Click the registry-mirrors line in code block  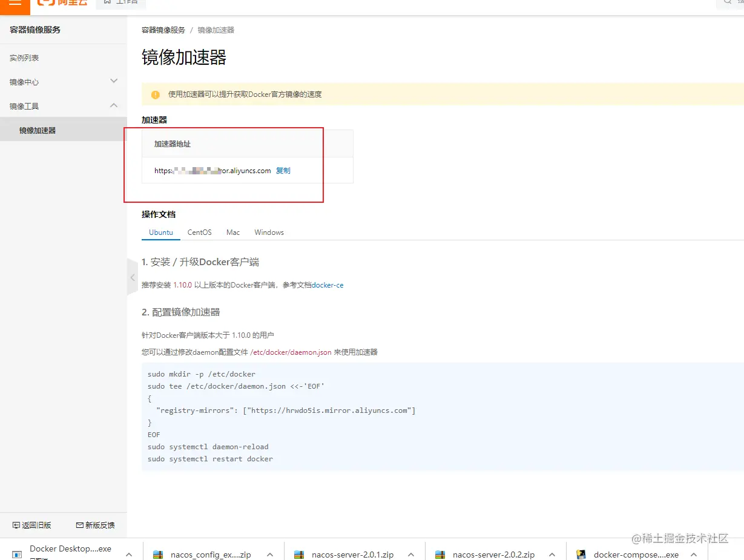pos(286,410)
